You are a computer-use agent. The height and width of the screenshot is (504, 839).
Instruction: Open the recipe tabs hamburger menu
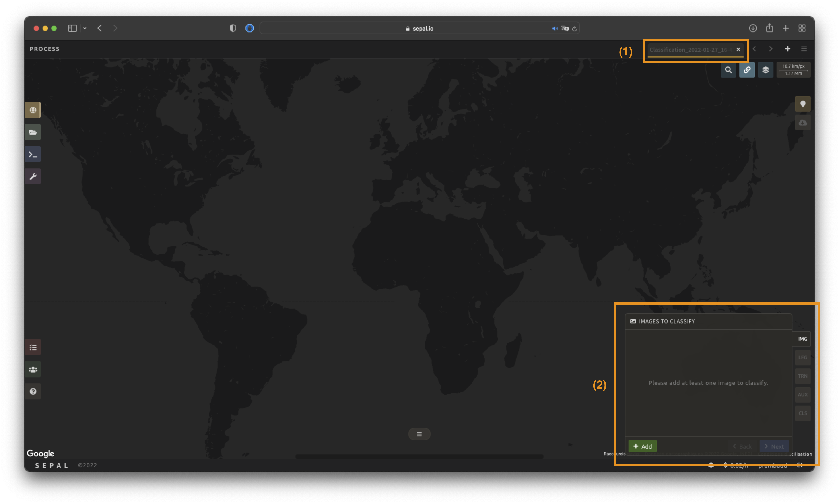[x=804, y=49]
